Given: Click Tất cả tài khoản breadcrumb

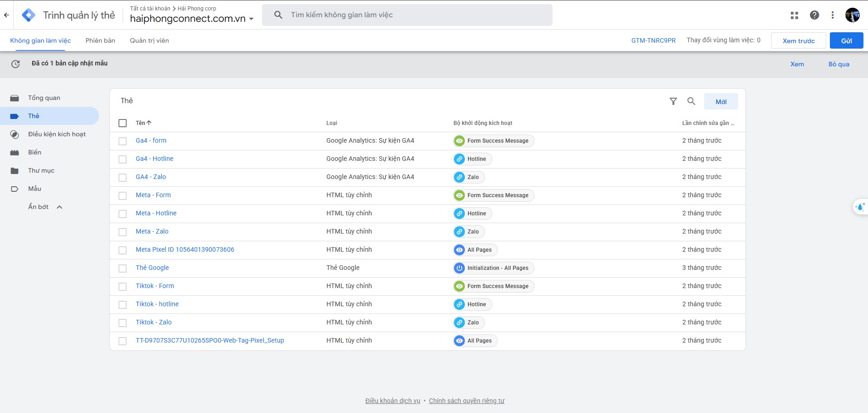Looking at the screenshot, I should point(150,8).
